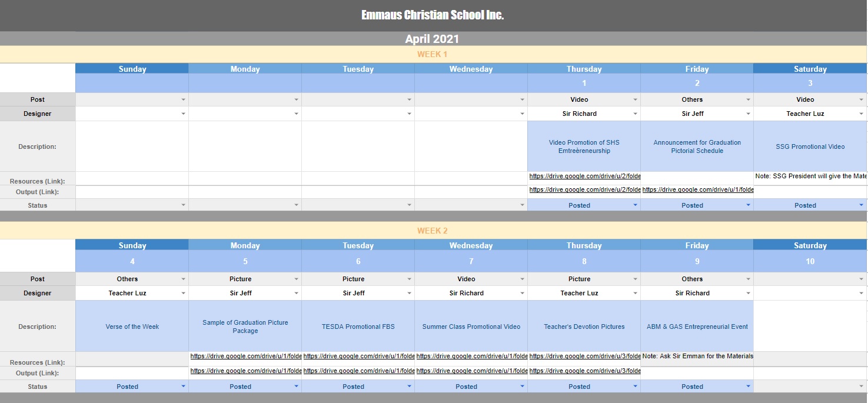868x403 pixels.
Task: Expand the Post dropdown for Friday April 2
Action: tap(748, 99)
